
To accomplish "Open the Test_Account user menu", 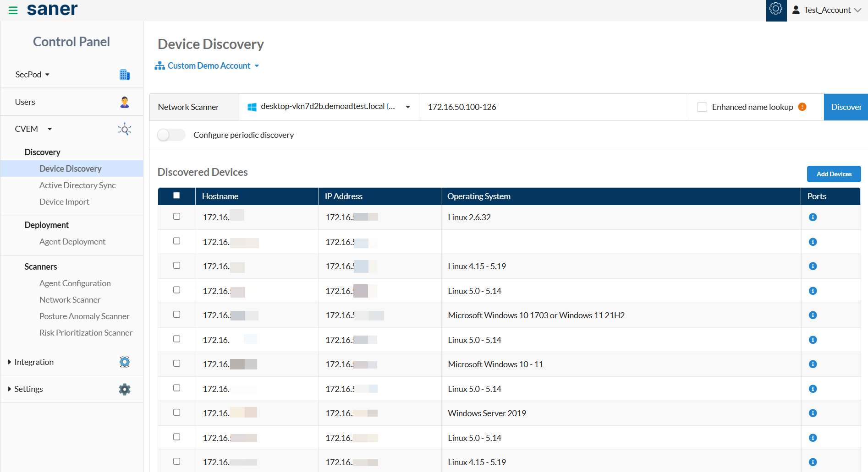I will tap(827, 10).
